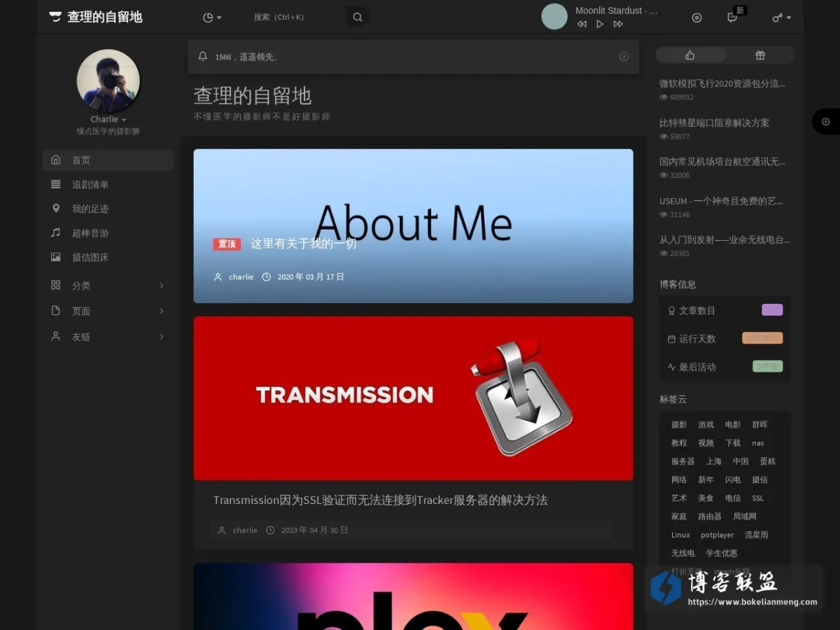Go to 首页 in the sidebar

[108, 160]
